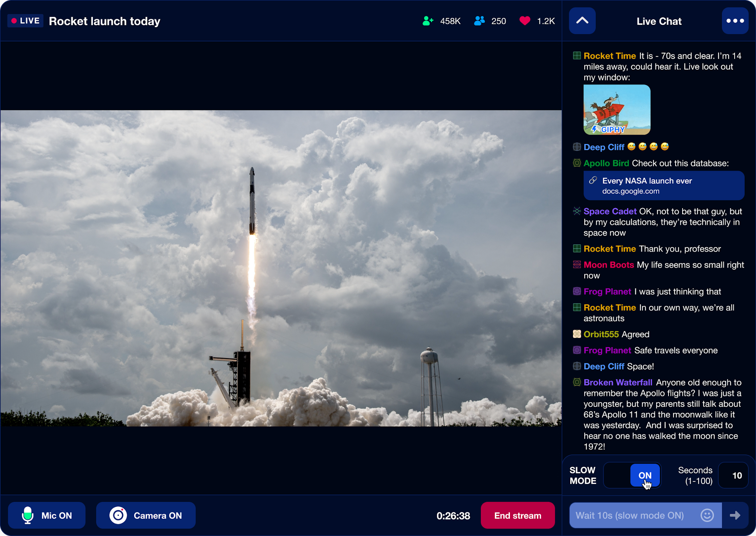The width and height of the screenshot is (756, 536).
Task: Turn off the camera
Action: coord(146,515)
